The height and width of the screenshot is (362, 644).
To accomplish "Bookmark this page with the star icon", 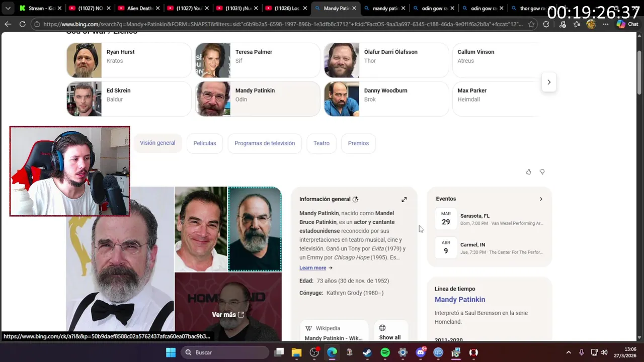I will 531,24.
